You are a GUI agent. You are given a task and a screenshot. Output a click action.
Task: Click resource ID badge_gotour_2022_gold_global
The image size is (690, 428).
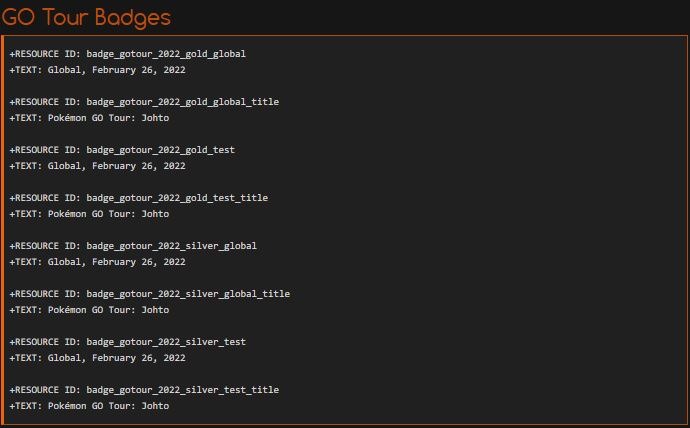click(x=166, y=54)
